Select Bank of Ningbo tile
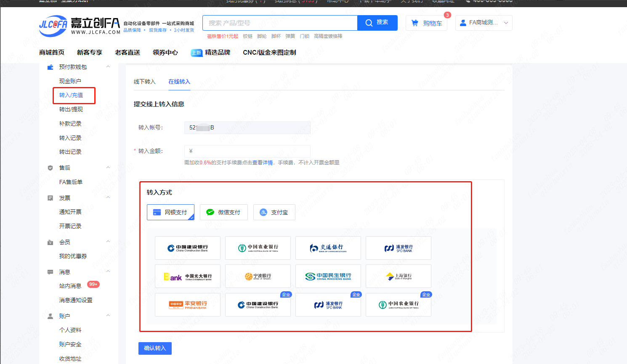The image size is (627, 364). [258, 276]
